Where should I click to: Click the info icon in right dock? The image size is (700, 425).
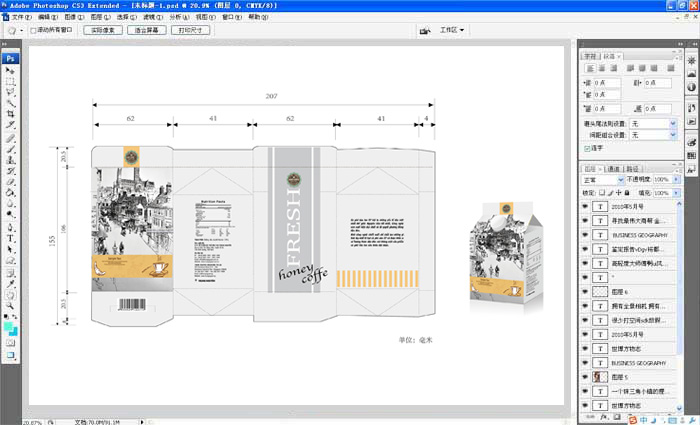691,86
